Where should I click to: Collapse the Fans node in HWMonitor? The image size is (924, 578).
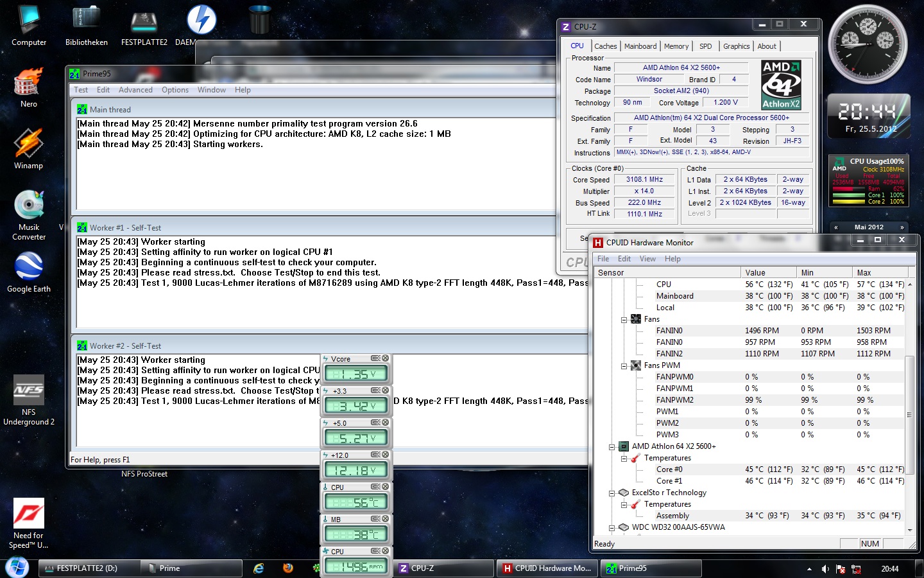pyautogui.click(x=624, y=319)
